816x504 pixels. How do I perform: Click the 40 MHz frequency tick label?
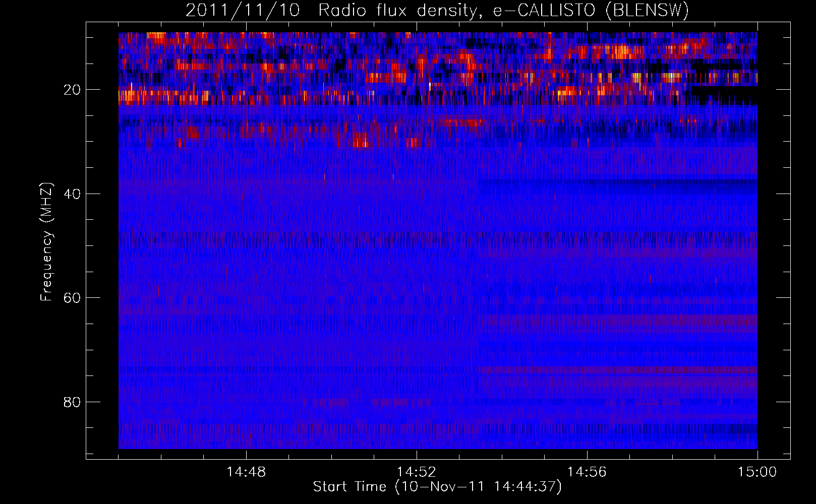72,194
